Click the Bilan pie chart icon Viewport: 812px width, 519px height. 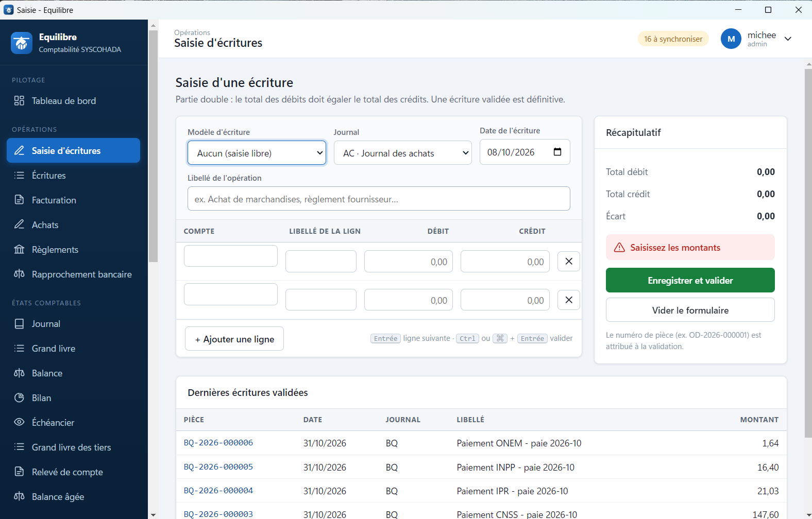point(19,398)
